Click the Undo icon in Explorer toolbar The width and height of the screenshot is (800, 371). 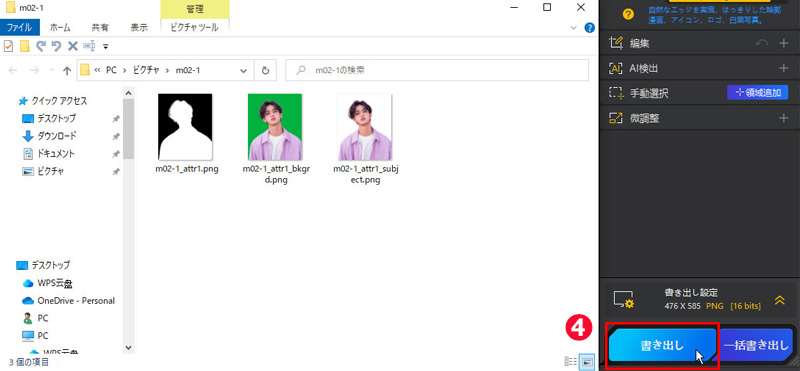pos(56,46)
